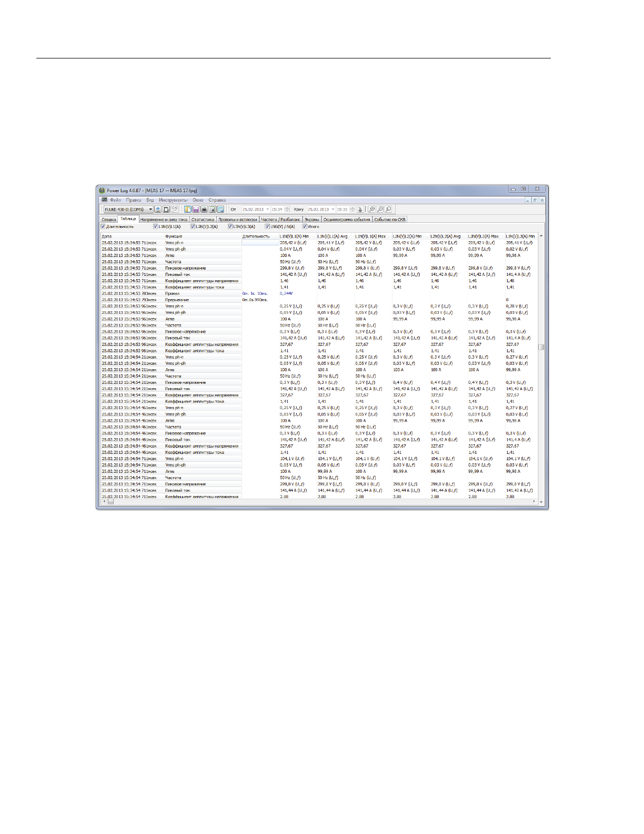
Task: Click the apply date range arrow icon
Action: (360, 210)
